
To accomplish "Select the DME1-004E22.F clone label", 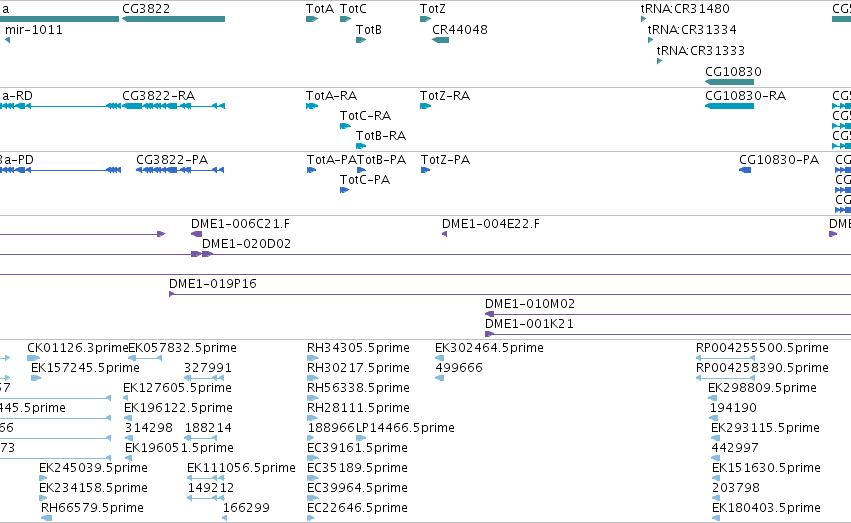I will tap(491, 224).
